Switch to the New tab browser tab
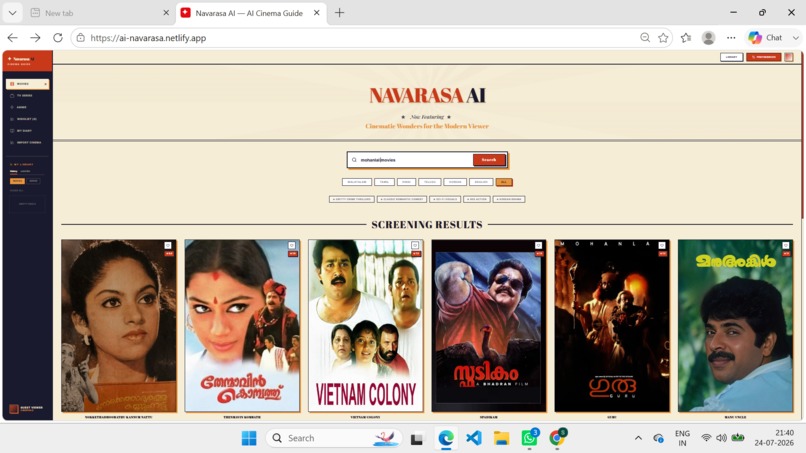806x453 pixels. (98, 13)
